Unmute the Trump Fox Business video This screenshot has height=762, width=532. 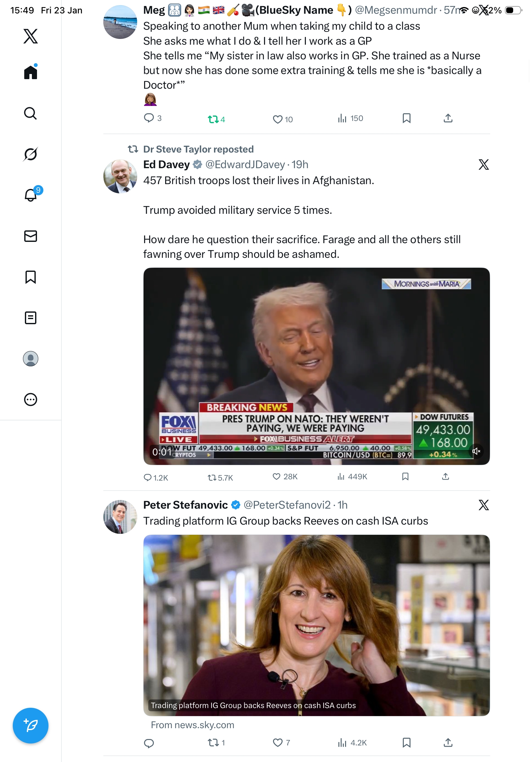click(476, 451)
